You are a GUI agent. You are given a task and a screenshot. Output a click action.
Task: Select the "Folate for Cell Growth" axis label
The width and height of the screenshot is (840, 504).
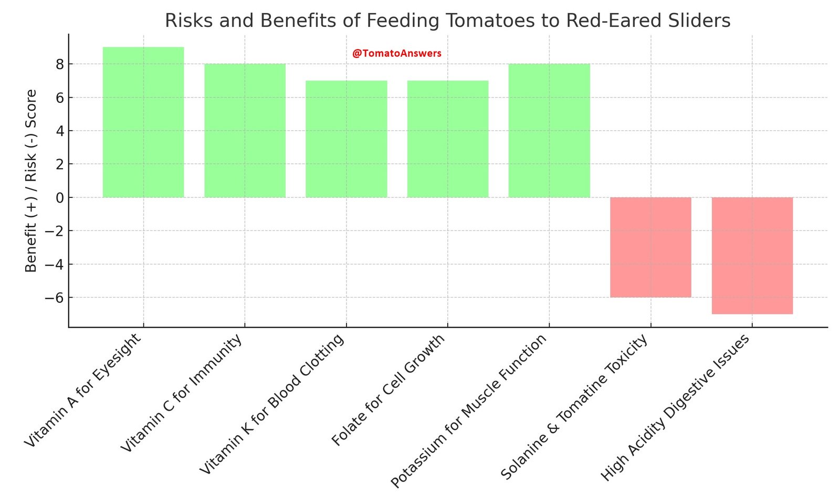click(388, 390)
